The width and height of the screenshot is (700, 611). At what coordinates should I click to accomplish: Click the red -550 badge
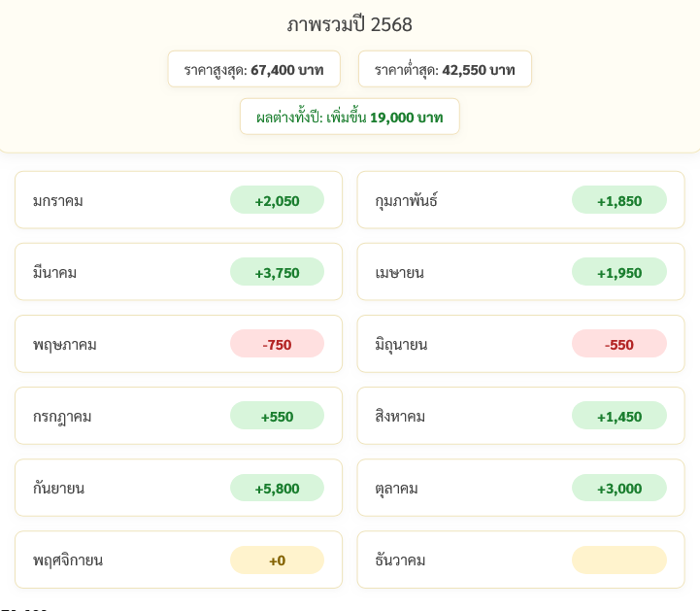618,345
